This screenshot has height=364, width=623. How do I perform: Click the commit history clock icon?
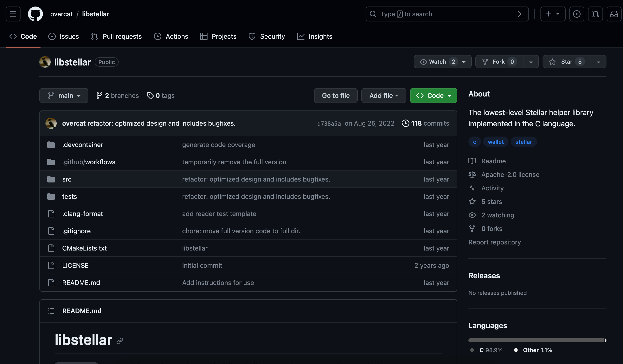pos(405,123)
